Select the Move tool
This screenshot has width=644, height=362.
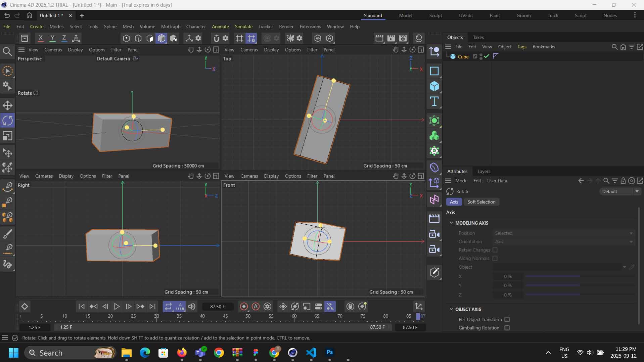click(x=7, y=105)
